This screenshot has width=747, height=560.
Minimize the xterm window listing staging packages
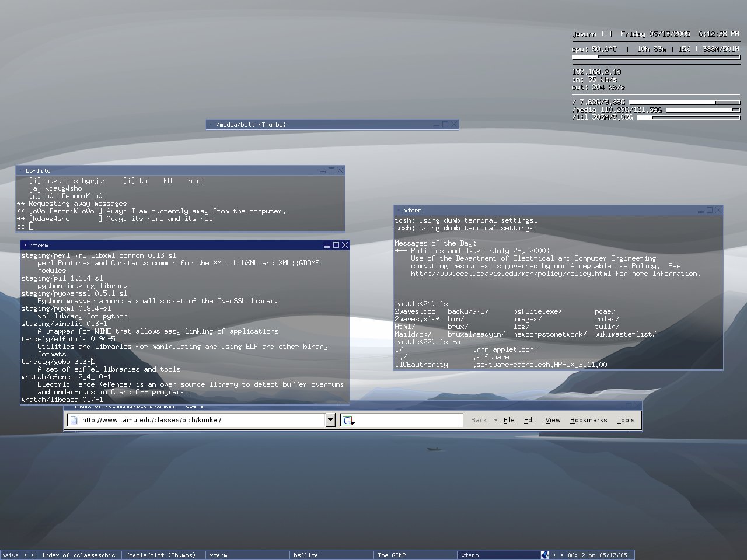[327, 246]
